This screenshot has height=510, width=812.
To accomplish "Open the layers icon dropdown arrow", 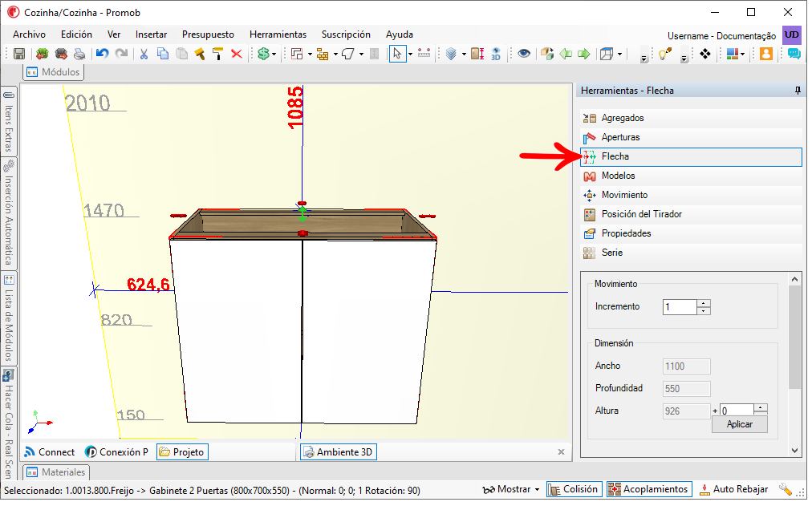I will pyautogui.click(x=464, y=54).
